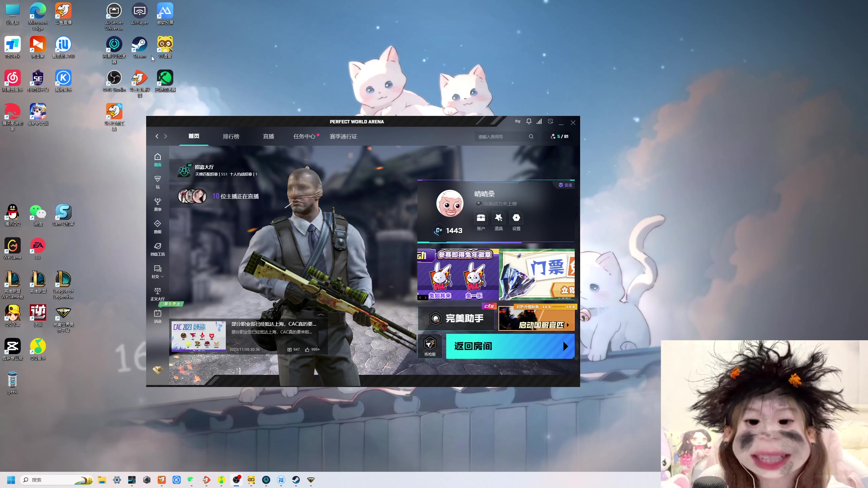Click the 返回房间 return to room button
The width and height of the screenshot is (868, 488).
510,346
